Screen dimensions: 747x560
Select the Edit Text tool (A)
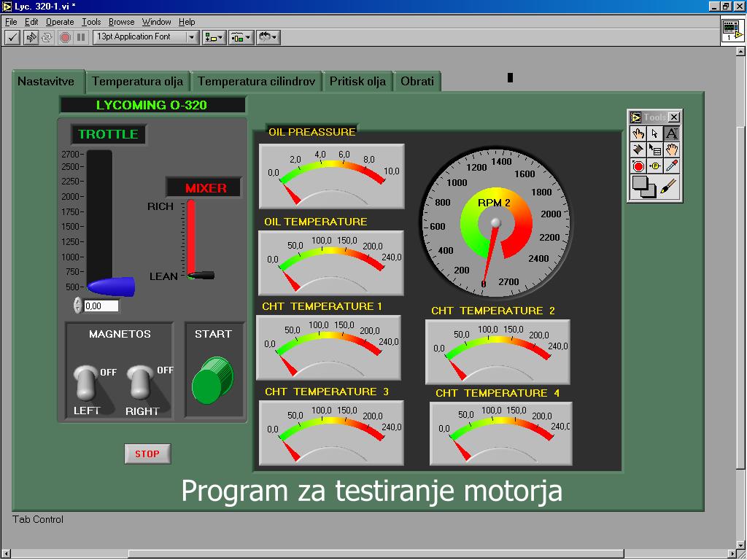672,134
